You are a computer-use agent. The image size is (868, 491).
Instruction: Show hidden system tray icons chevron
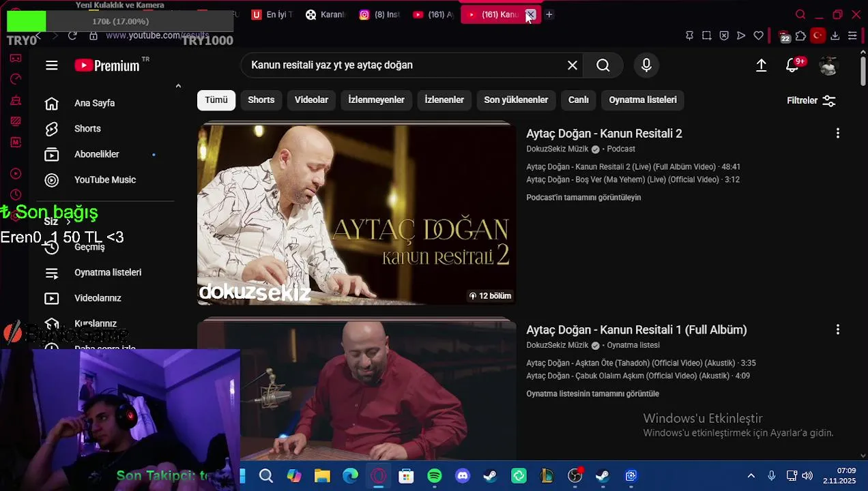pos(751,476)
